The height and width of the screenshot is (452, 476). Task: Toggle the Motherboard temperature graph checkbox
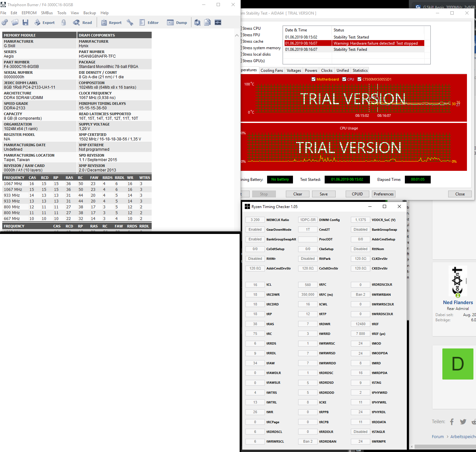pos(313,79)
